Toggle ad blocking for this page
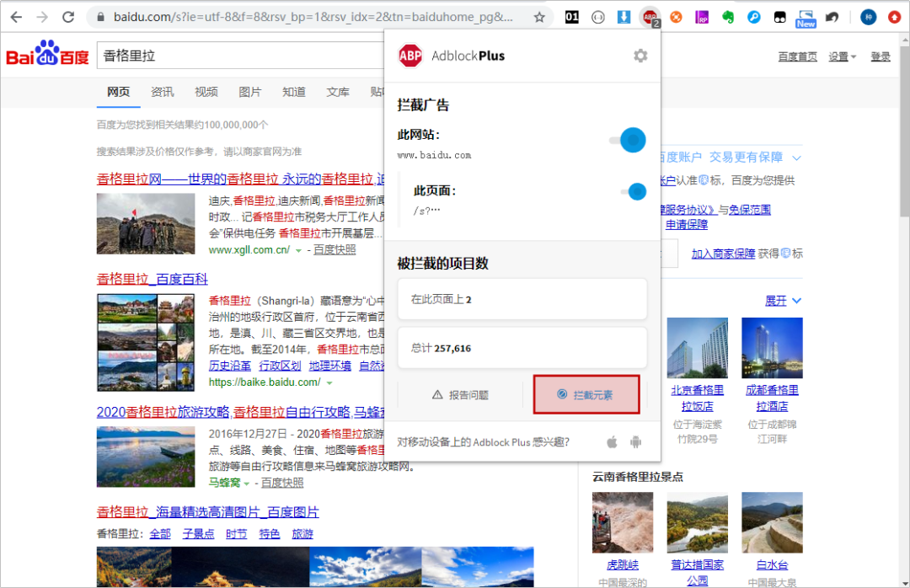910x588 pixels. (x=634, y=191)
